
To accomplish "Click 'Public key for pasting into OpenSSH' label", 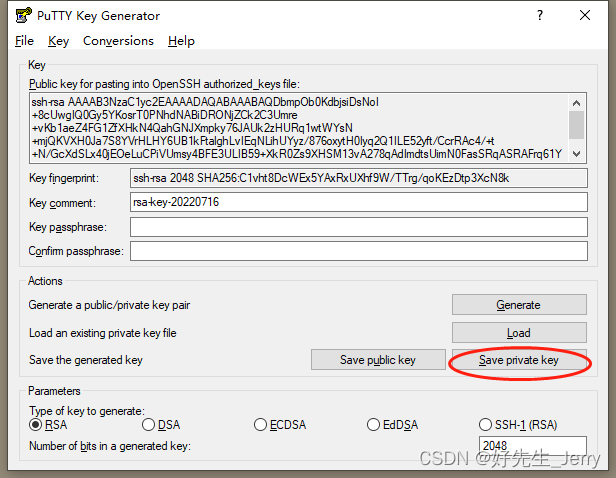I will pyautogui.click(x=164, y=84).
